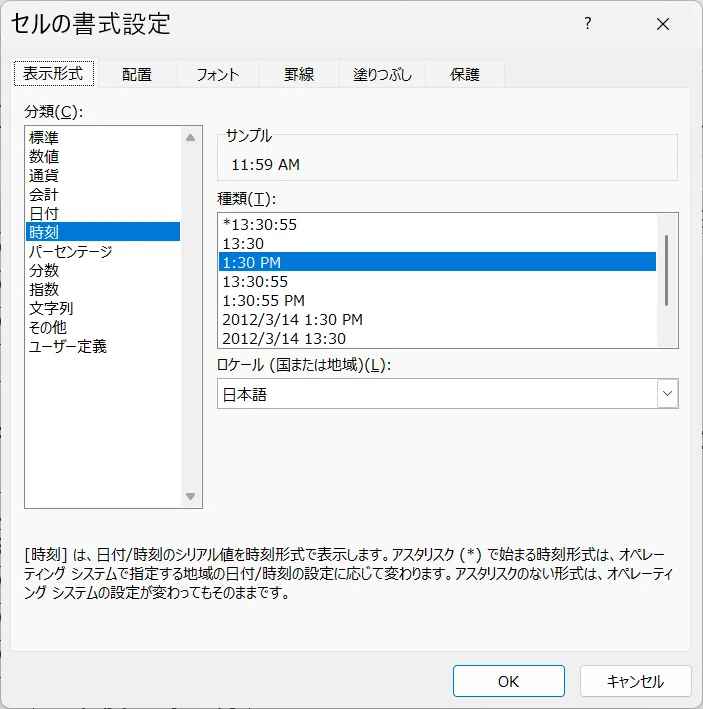Open the フォント tab
703x709 pixels.
(x=217, y=74)
